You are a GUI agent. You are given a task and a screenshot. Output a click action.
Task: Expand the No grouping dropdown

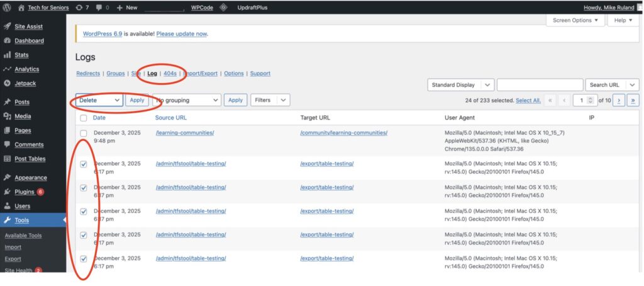coord(187,100)
